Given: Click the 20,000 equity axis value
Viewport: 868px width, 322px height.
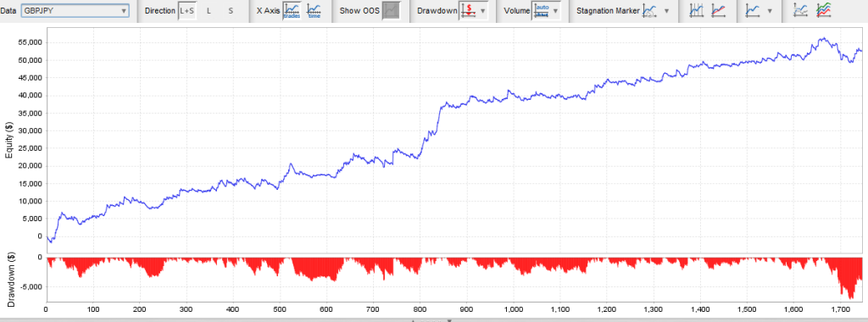Looking at the screenshot, I should click(x=31, y=166).
